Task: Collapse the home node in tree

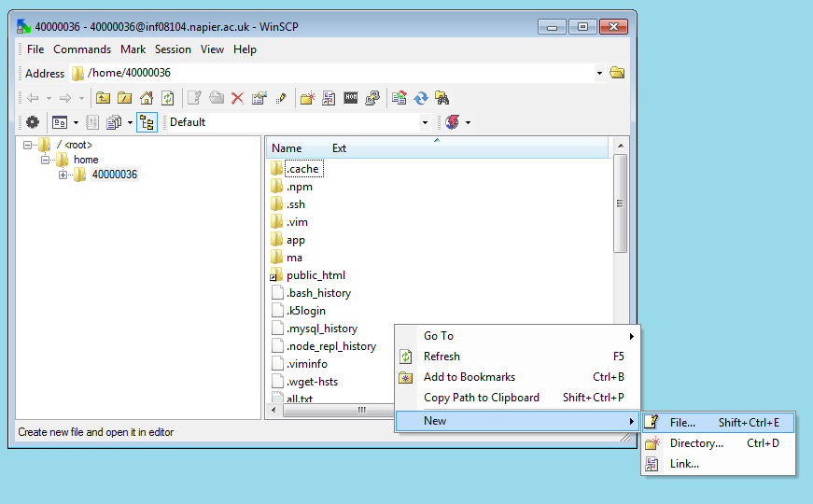Action: (x=45, y=160)
